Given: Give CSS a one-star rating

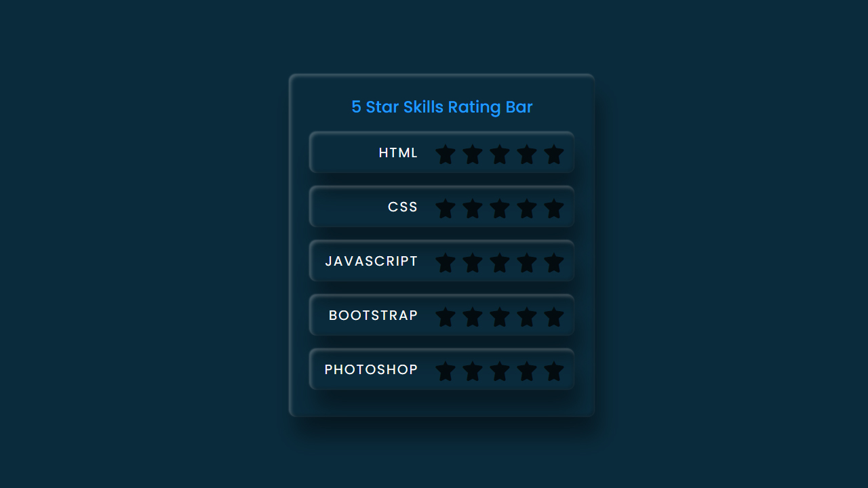Looking at the screenshot, I should coord(446,208).
